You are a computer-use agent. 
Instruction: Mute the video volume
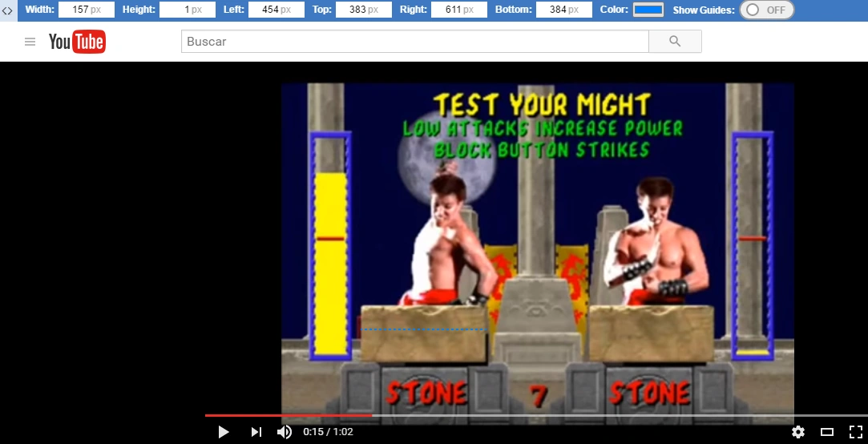click(284, 432)
